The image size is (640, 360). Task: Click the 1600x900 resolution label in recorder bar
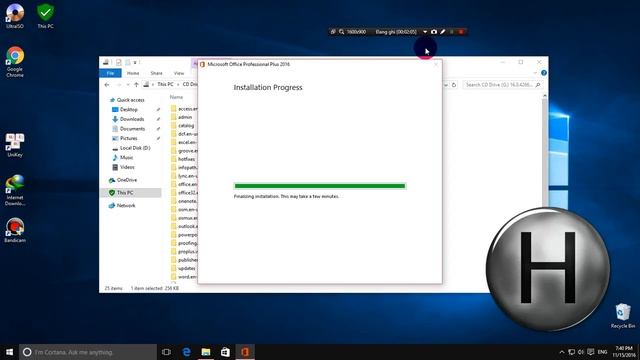pos(356,32)
